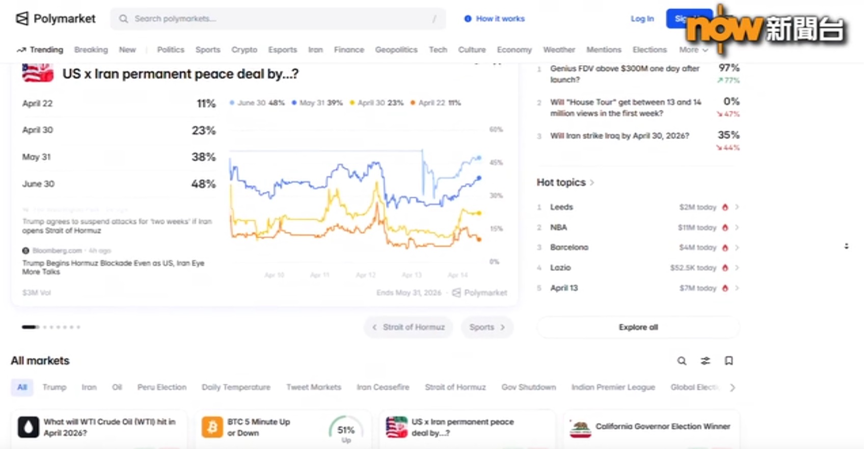Click the oil drop icon for WTI market
Viewport: 868px width, 449px height.
click(x=29, y=427)
